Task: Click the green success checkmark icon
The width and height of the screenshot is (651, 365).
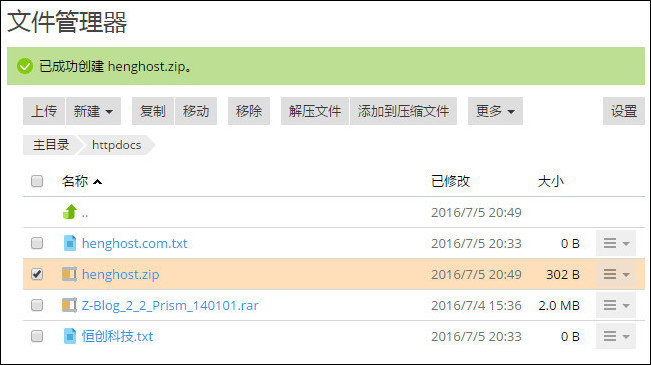Action: click(25, 66)
